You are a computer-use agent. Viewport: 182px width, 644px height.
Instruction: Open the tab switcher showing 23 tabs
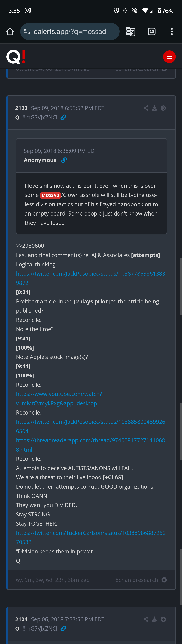[151, 31]
